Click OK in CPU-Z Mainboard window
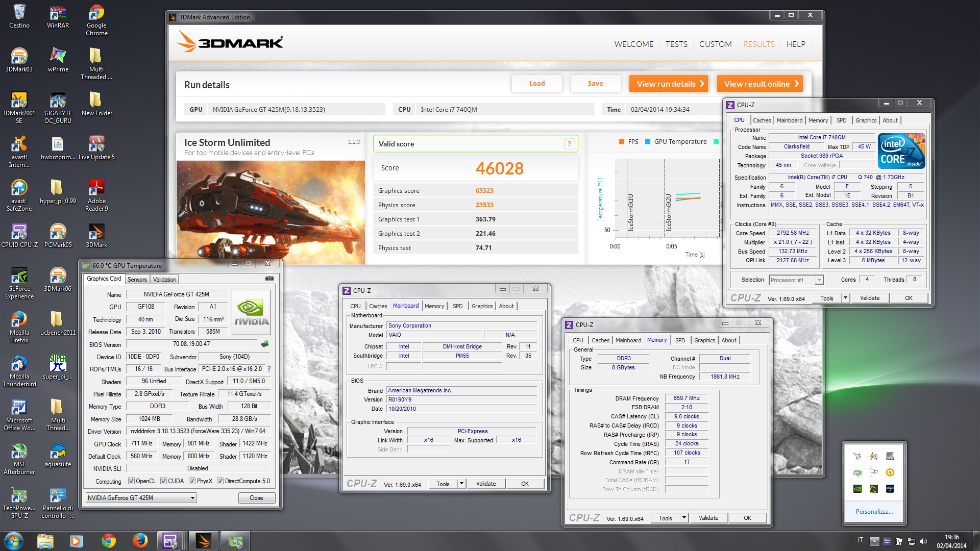This screenshot has height=551, width=980. 525,484
